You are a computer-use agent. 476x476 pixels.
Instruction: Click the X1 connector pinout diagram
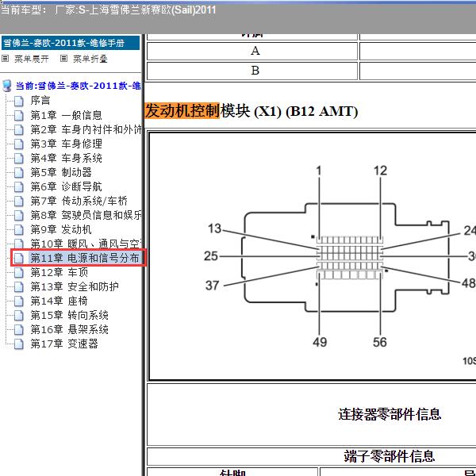click(x=313, y=256)
